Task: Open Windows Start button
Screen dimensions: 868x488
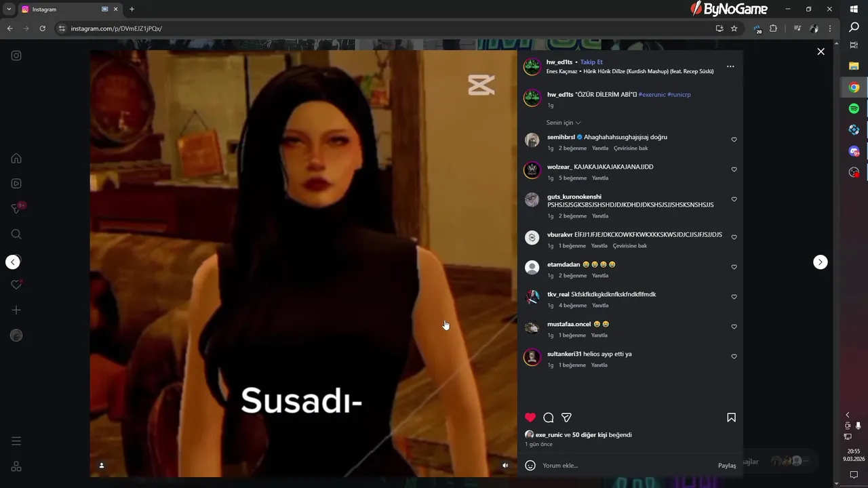Action: tap(854, 9)
